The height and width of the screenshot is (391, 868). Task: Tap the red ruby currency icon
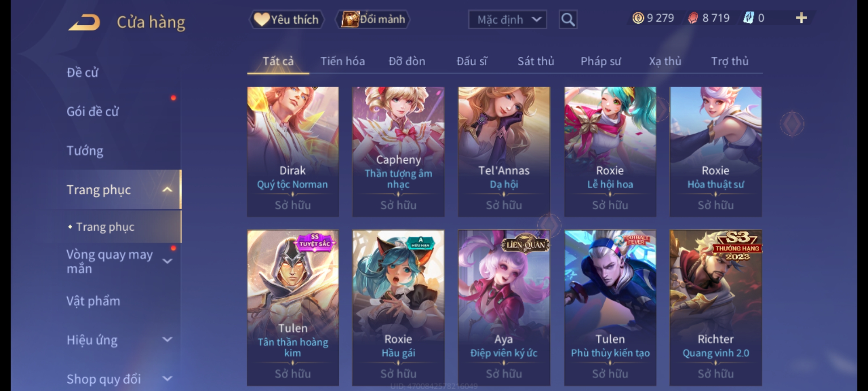693,18
